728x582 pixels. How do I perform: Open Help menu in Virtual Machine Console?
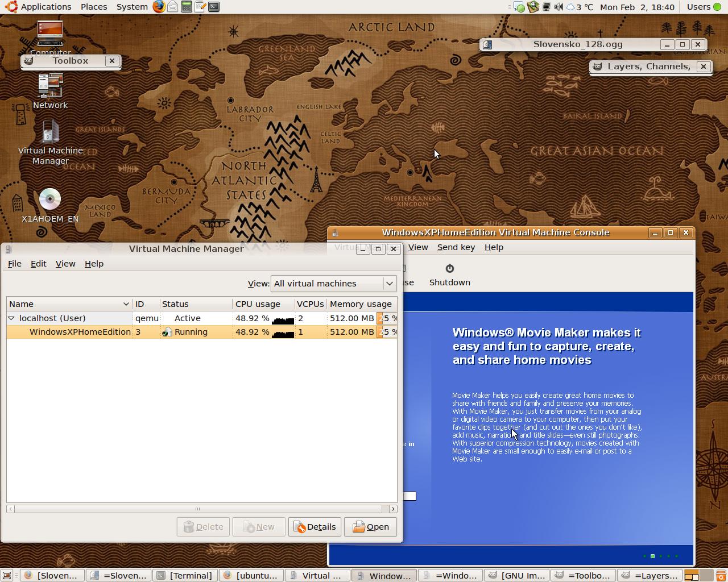(x=494, y=247)
